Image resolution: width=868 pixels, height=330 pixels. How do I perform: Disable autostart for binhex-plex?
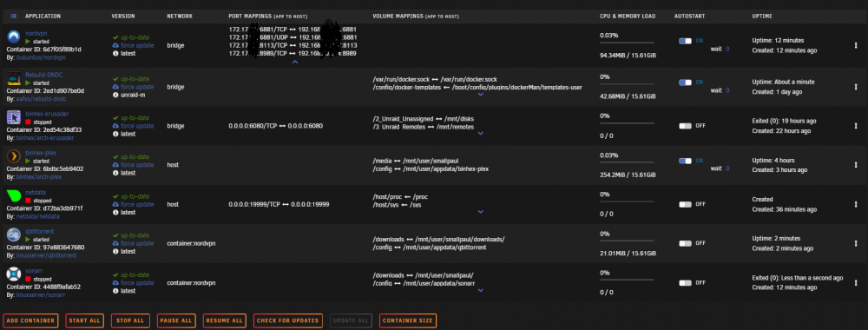click(x=685, y=161)
